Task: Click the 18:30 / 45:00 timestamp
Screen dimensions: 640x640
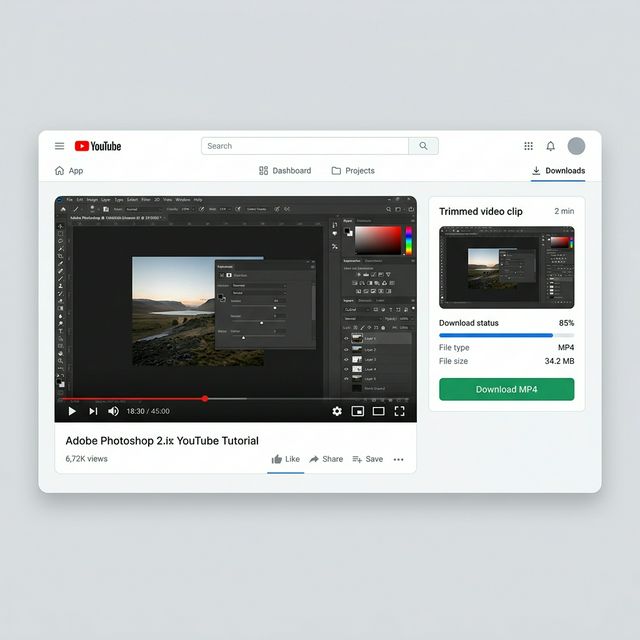Action: pos(148,411)
